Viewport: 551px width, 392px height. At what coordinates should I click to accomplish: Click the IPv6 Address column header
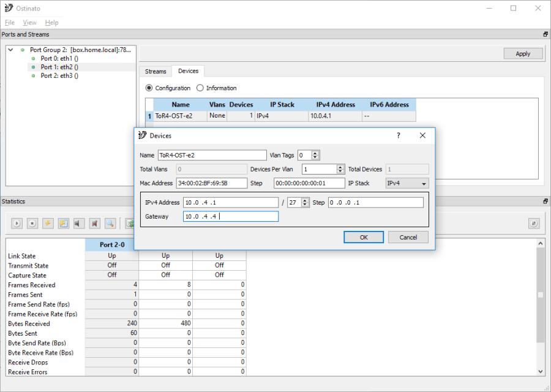click(x=389, y=105)
